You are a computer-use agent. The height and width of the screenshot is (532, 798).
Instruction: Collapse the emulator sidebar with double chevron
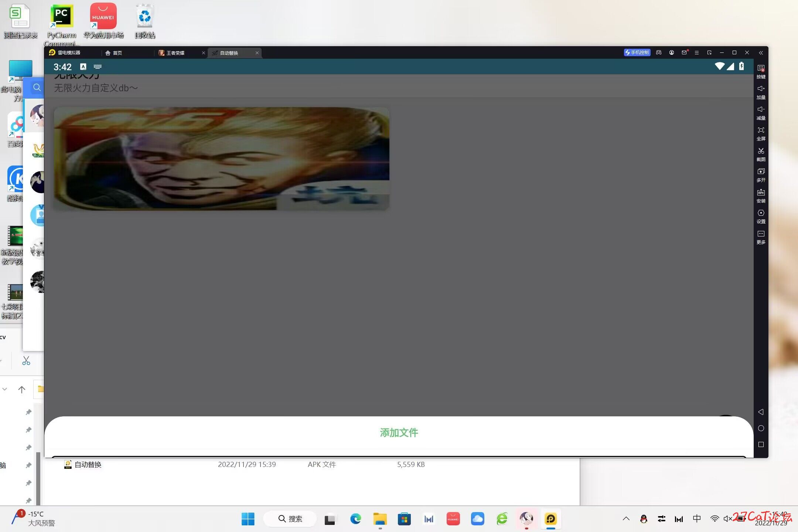point(761,52)
